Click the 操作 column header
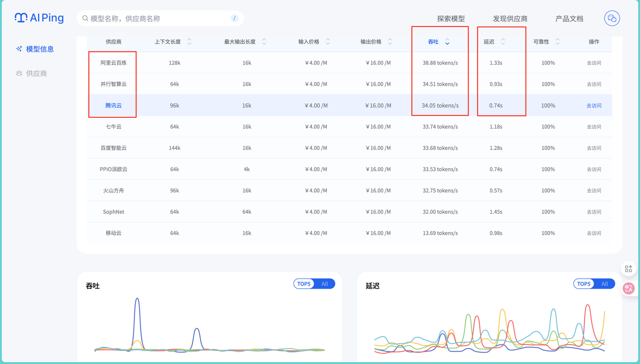The height and width of the screenshot is (364, 640). click(594, 42)
